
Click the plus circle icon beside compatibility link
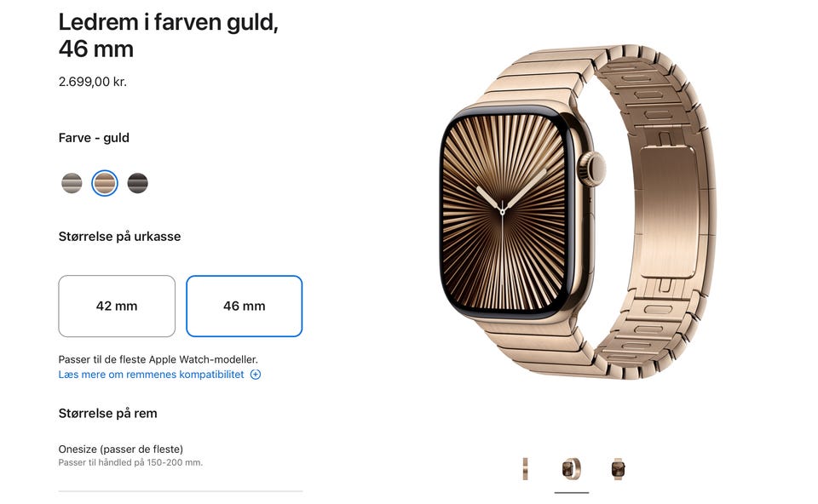(256, 375)
